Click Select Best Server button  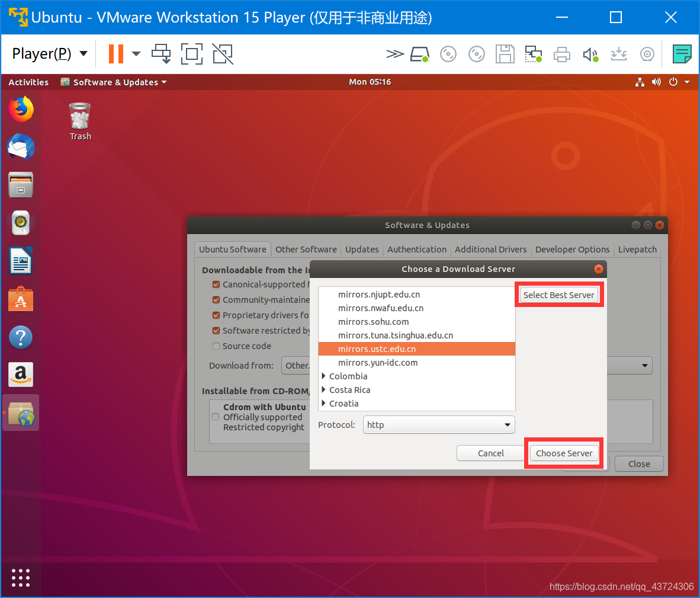(559, 295)
